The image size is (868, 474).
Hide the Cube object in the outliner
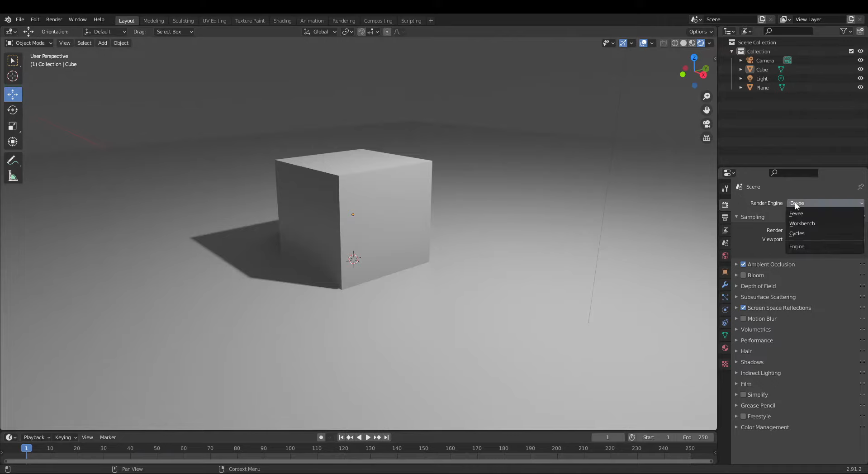(860, 69)
